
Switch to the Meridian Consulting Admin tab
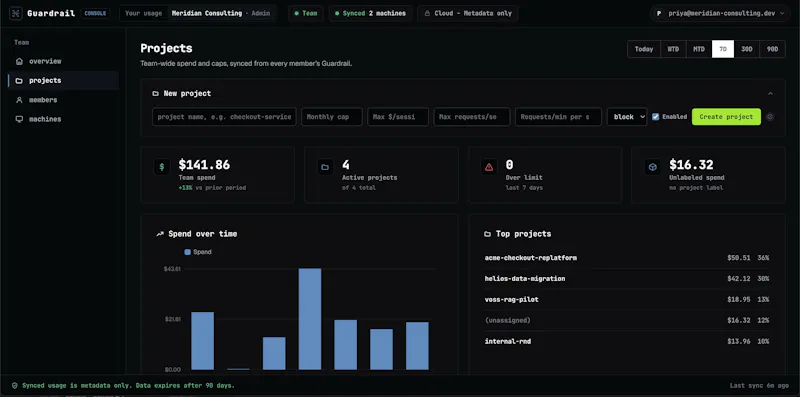[x=221, y=14]
